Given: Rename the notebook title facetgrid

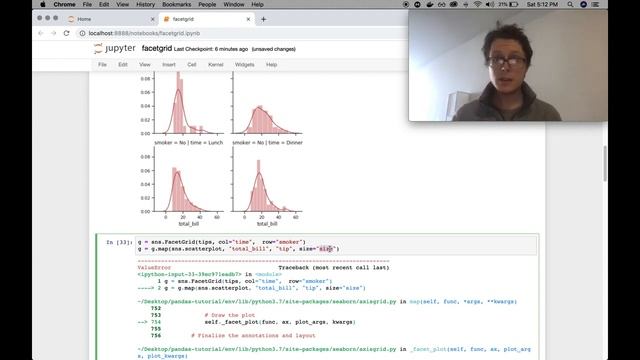Looking at the screenshot, I should [x=157, y=49].
